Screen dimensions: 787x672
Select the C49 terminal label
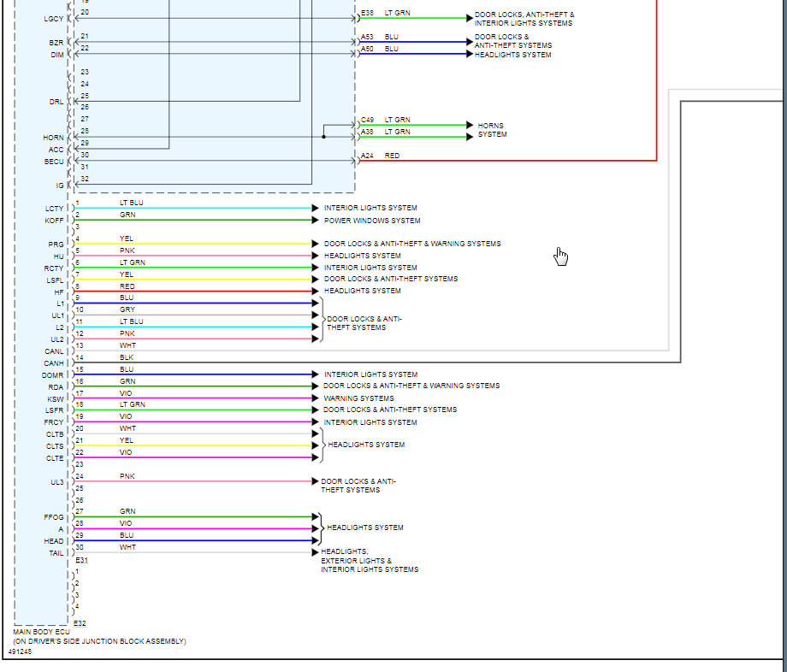click(x=367, y=121)
